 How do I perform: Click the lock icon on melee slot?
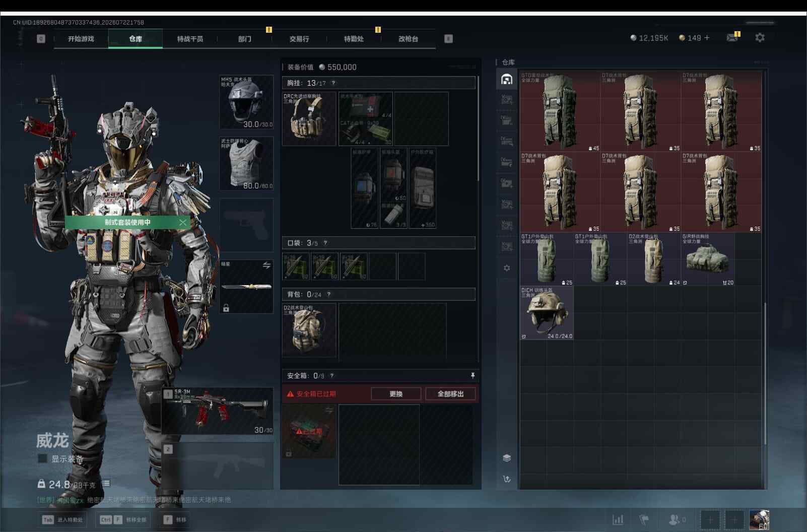click(x=226, y=308)
